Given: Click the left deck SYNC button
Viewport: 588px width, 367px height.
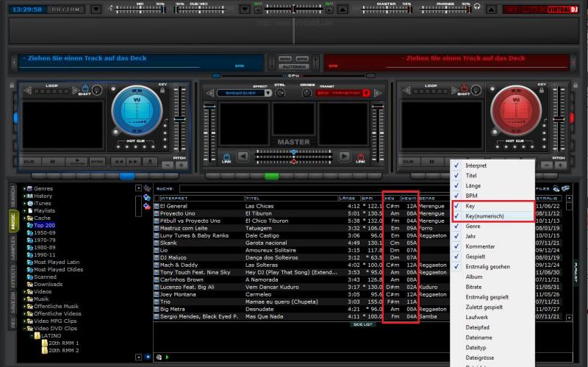Looking at the screenshot, I should pyautogui.click(x=98, y=162).
